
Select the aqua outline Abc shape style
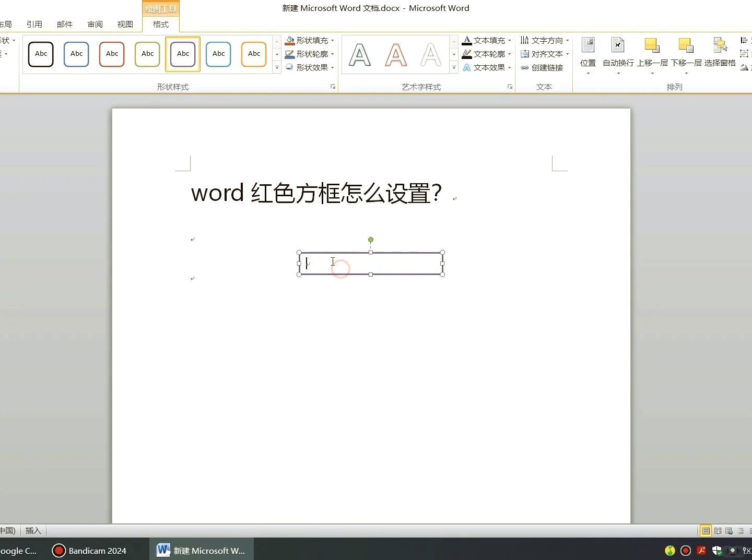pos(219,54)
